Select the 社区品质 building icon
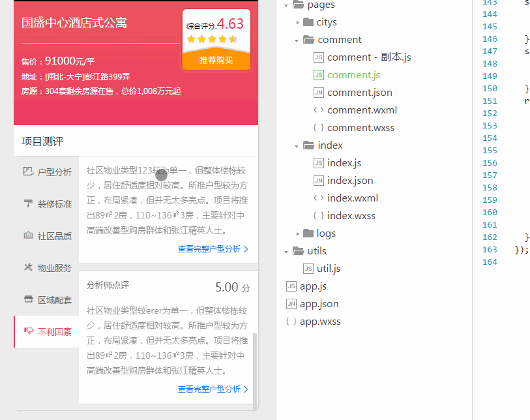 point(28,235)
